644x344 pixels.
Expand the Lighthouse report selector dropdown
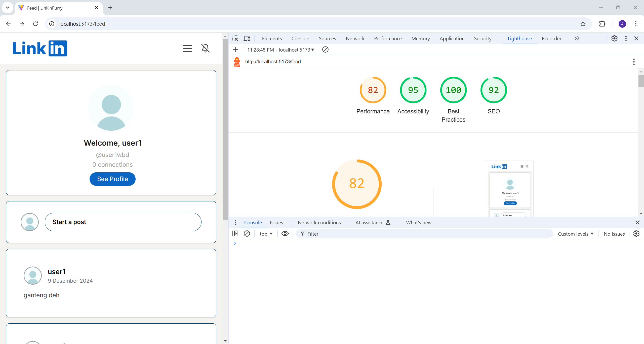pos(281,50)
